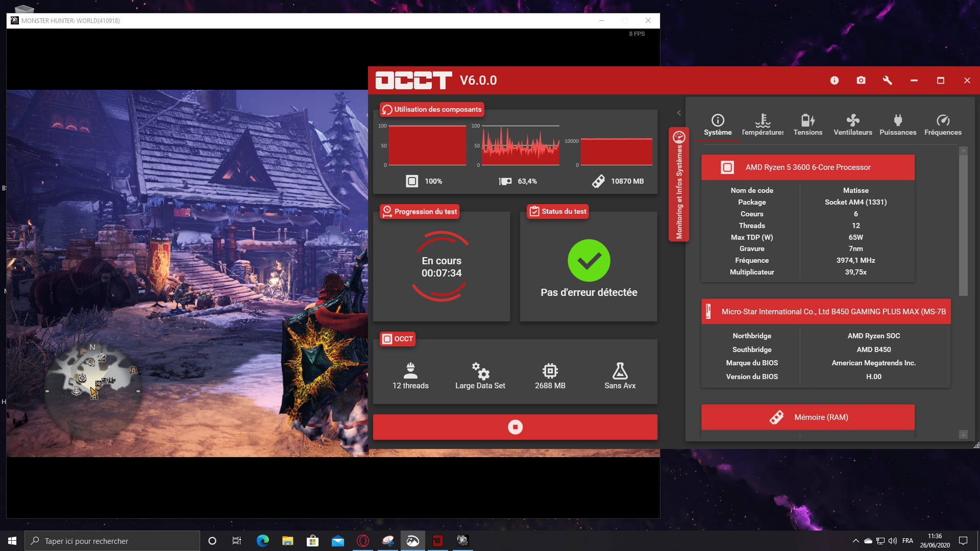
Task: Click the Monster Hunter World window title bar icon
Action: 14,20
